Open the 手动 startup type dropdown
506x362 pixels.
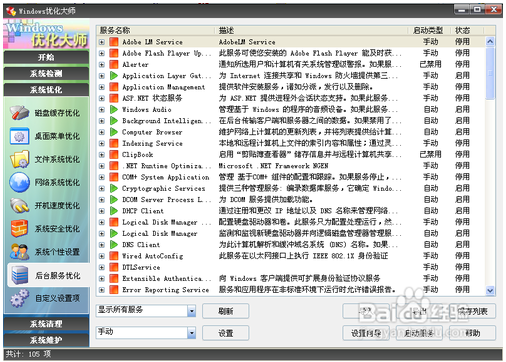click(x=191, y=333)
